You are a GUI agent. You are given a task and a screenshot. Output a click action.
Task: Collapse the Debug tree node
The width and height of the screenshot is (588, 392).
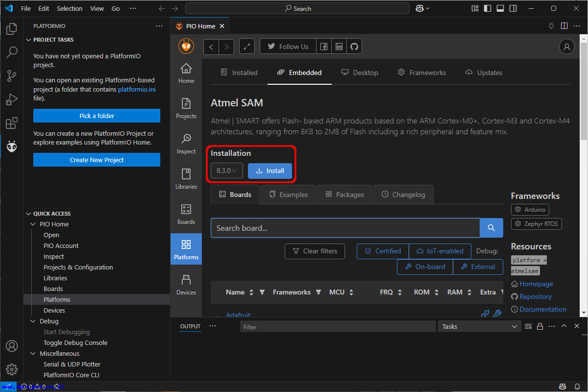click(33, 321)
